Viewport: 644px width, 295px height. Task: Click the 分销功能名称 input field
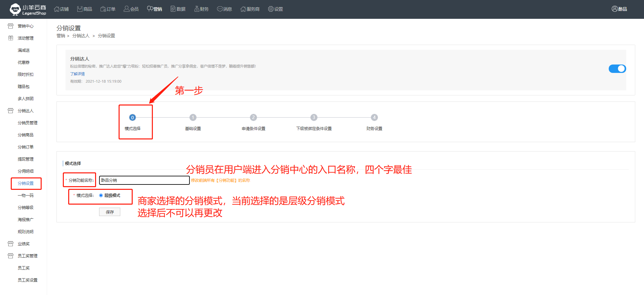pos(144,180)
